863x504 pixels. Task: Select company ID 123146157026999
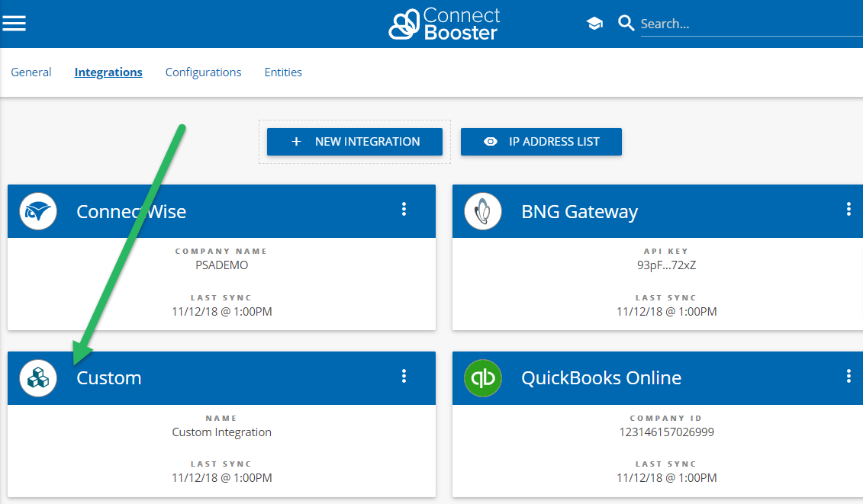tap(666, 432)
